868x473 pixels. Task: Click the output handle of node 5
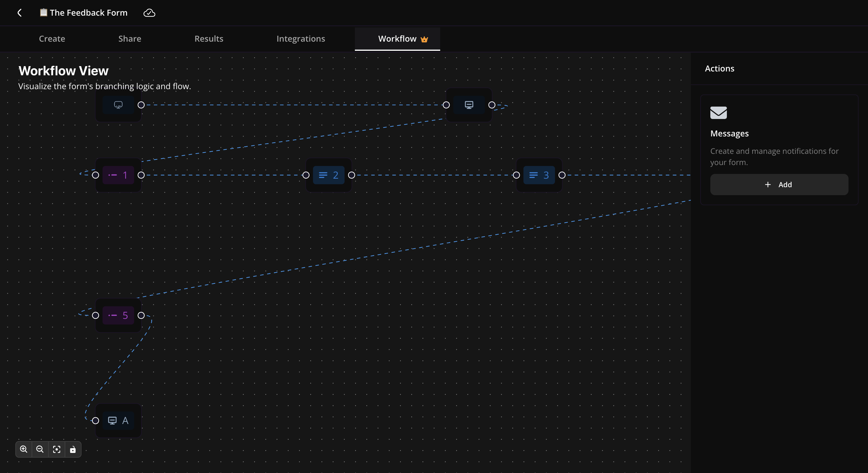click(x=141, y=315)
